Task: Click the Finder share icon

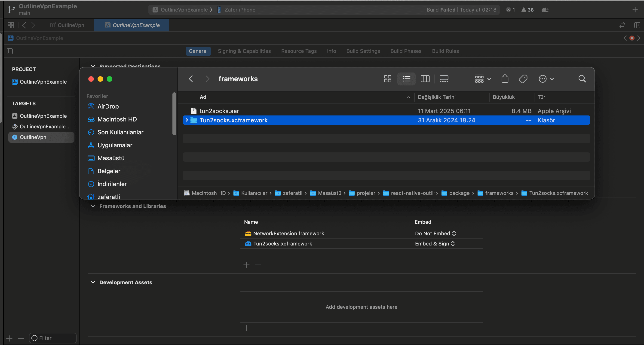Action: (x=505, y=79)
